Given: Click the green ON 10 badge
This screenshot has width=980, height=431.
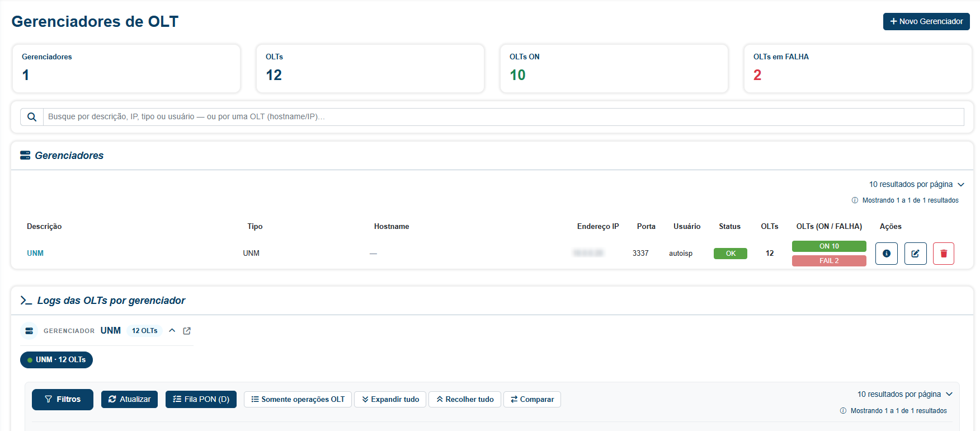Looking at the screenshot, I should click(x=829, y=246).
